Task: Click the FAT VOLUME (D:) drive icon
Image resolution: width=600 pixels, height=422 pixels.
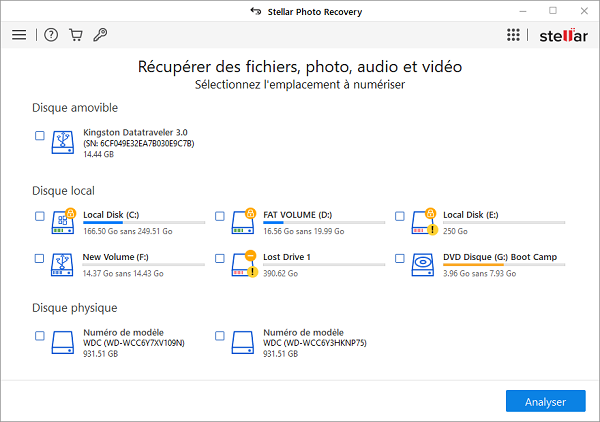Action: 243,222
